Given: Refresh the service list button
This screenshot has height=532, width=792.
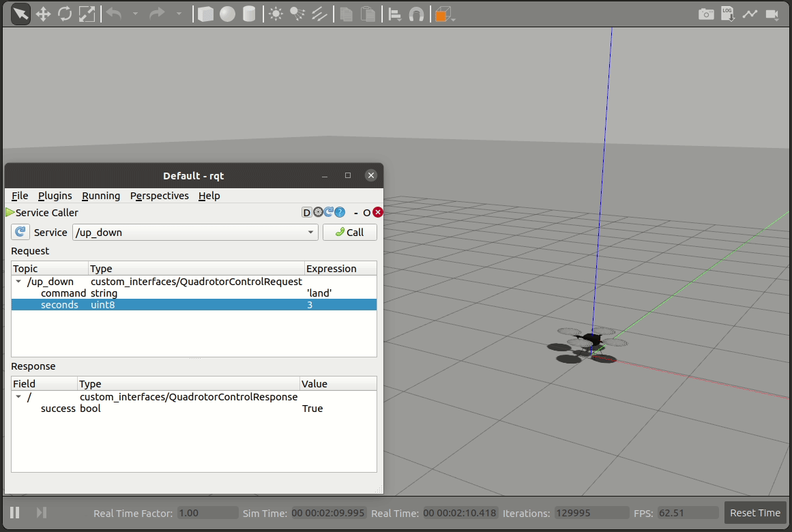Looking at the screenshot, I should (20, 232).
